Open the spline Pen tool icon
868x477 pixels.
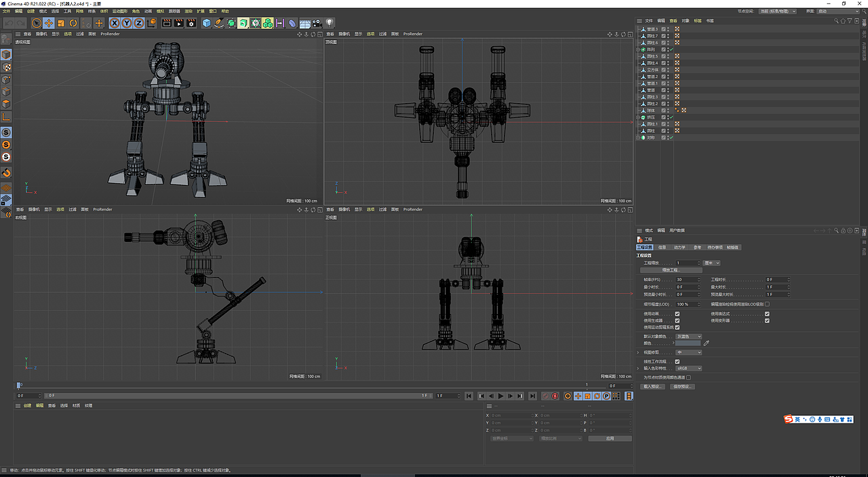pos(218,23)
